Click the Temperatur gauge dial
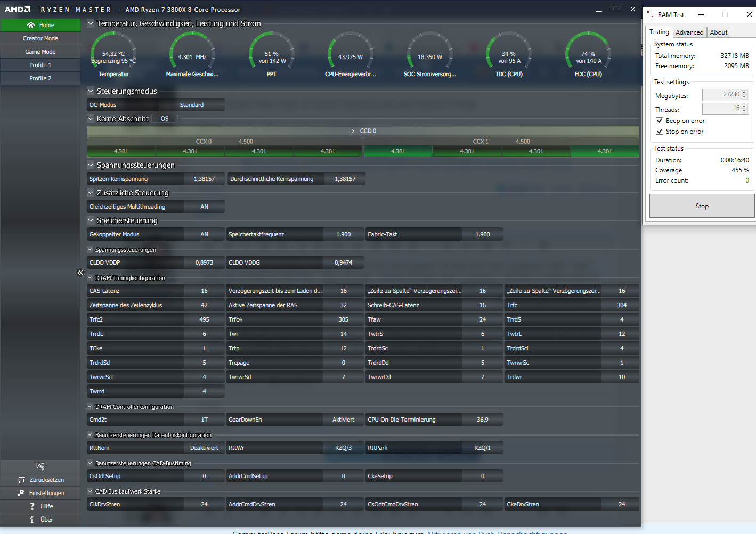 [x=113, y=51]
